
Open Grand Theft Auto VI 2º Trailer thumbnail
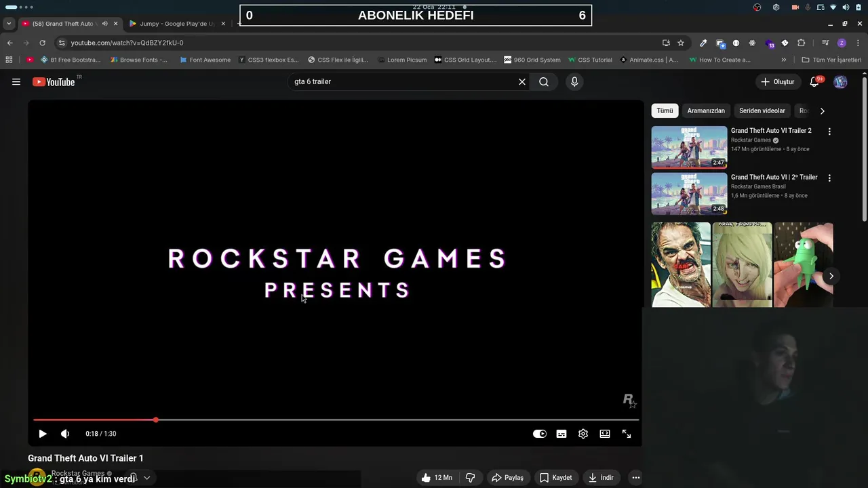(689, 194)
